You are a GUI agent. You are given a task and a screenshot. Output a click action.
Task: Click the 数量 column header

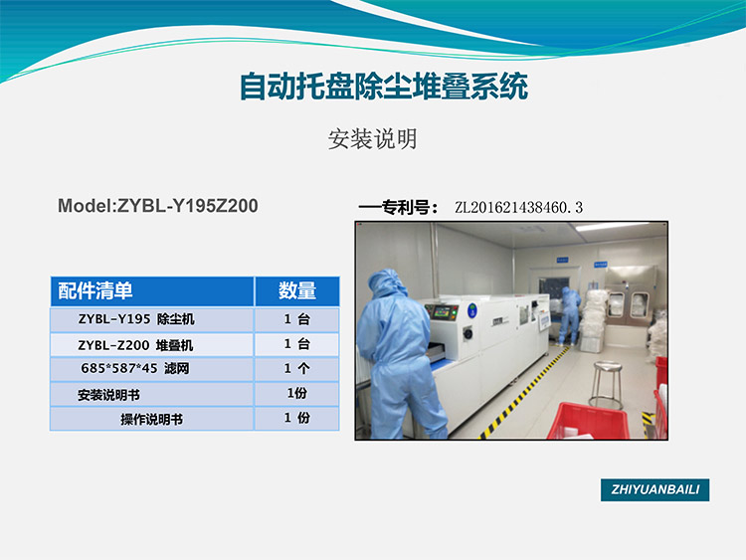(x=296, y=290)
